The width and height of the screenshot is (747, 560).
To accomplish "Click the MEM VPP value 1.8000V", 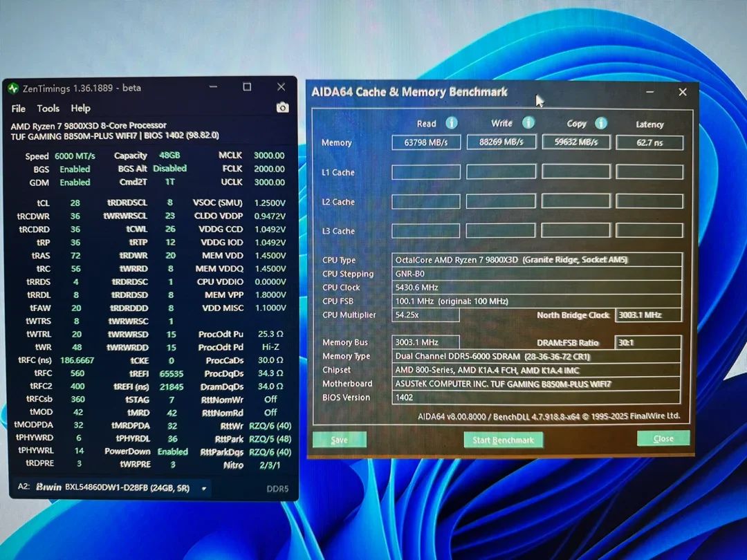I will point(270,295).
